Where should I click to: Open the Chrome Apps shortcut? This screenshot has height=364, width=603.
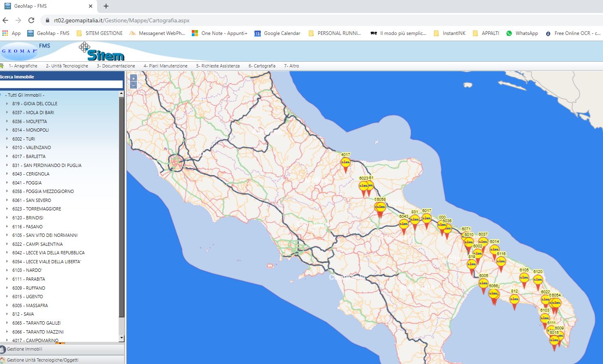pos(11,33)
